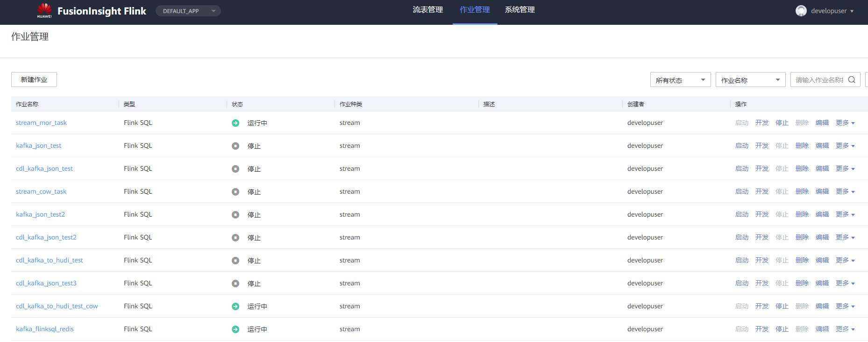Click running status icon for stream_mor_task
Viewport: 868px width, 342px height.
point(235,123)
